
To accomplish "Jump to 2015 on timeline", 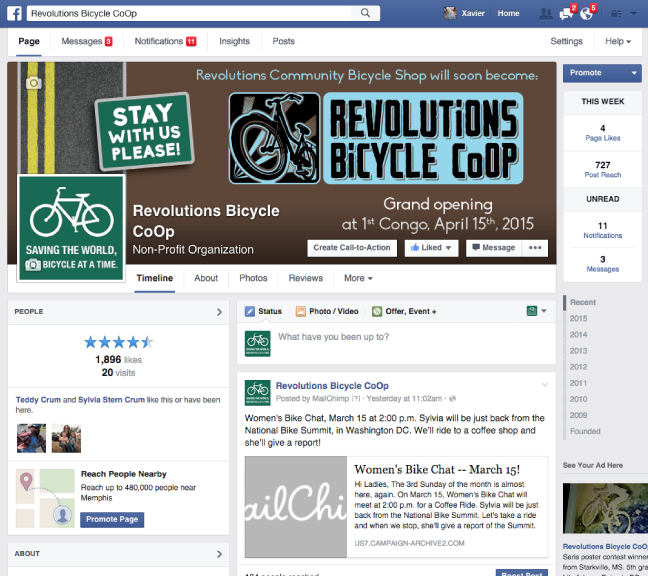I will point(578,319).
